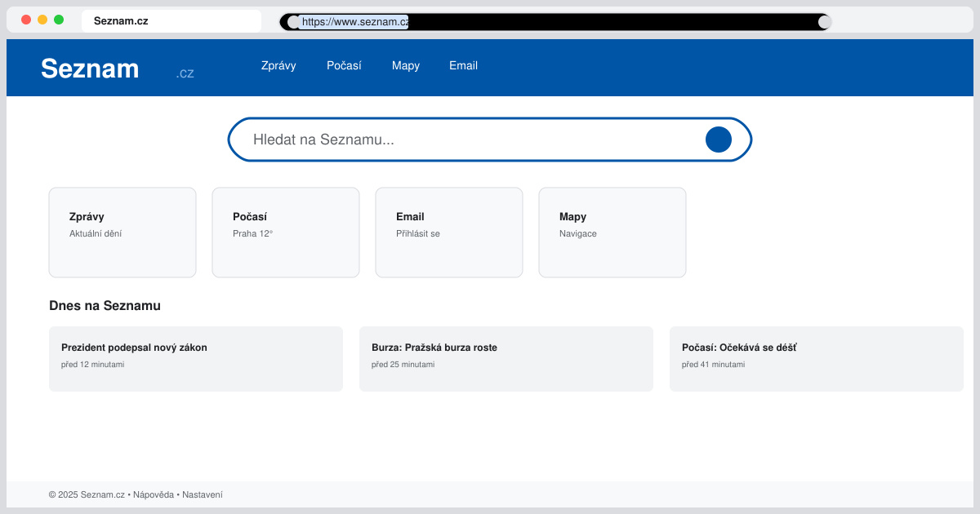This screenshot has width=980, height=514.
Task: Click the '© 2025 Seznam.cz' footer text
Action: click(x=87, y=494)
